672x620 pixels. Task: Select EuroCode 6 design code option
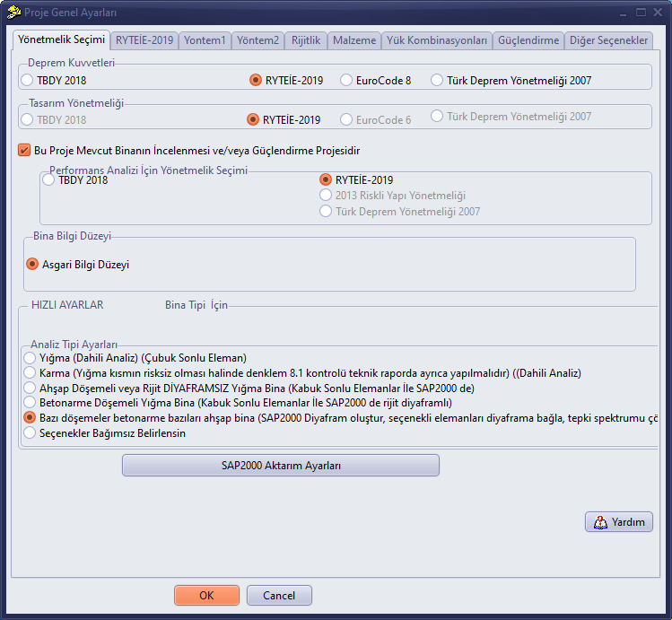click(376, 119)
